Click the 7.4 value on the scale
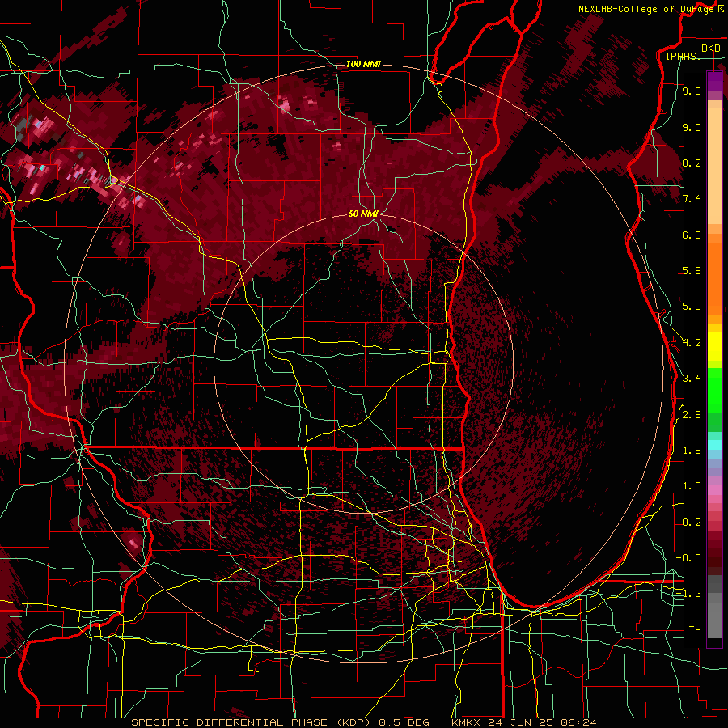Image resolution: width=728 pixels, height=728 pixels. tap(692, 199)
